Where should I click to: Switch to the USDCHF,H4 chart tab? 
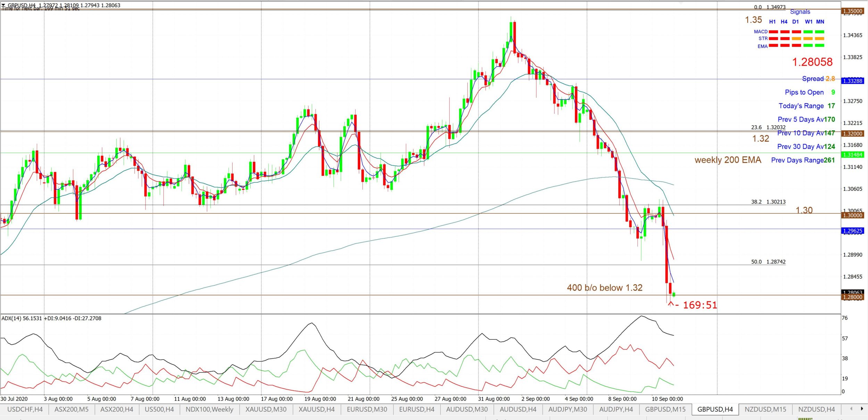25,409
